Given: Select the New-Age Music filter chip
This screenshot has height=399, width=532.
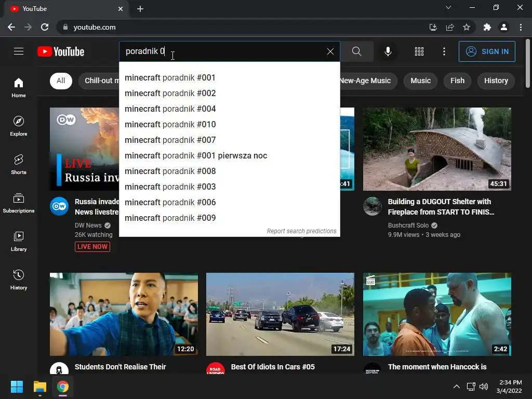Looking at the screenshot, I should point(368,81).
